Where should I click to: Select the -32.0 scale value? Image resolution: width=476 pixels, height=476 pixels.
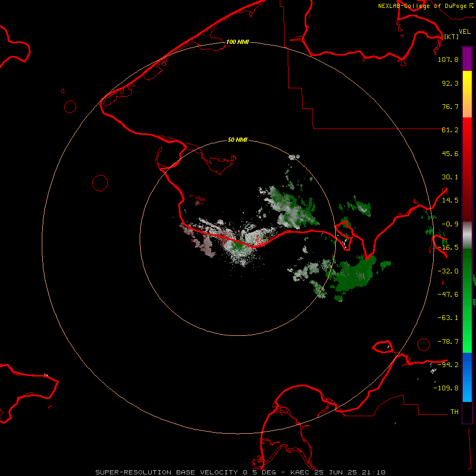point(448,271)
